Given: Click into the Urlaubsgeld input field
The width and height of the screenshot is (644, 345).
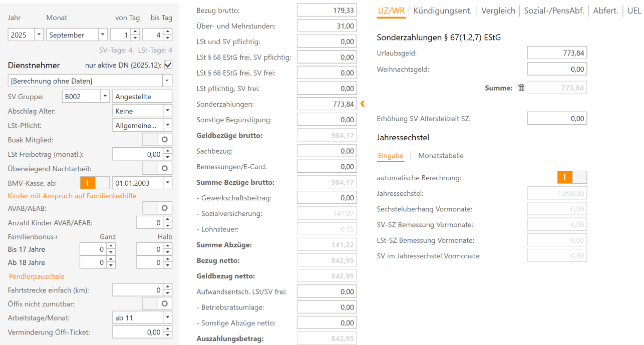Looking at the screenshot, I should (556, 52).
